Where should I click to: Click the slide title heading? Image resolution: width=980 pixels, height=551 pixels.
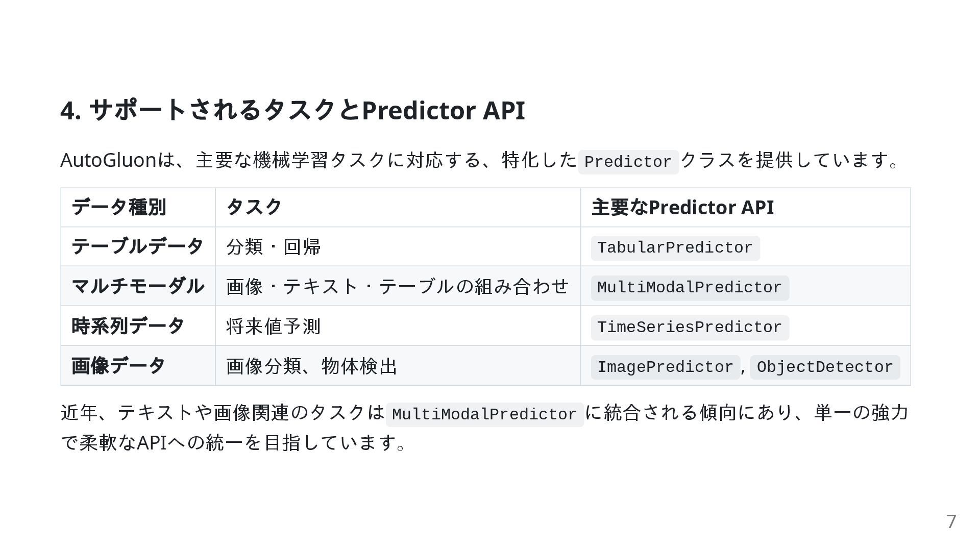coord(292,110)
